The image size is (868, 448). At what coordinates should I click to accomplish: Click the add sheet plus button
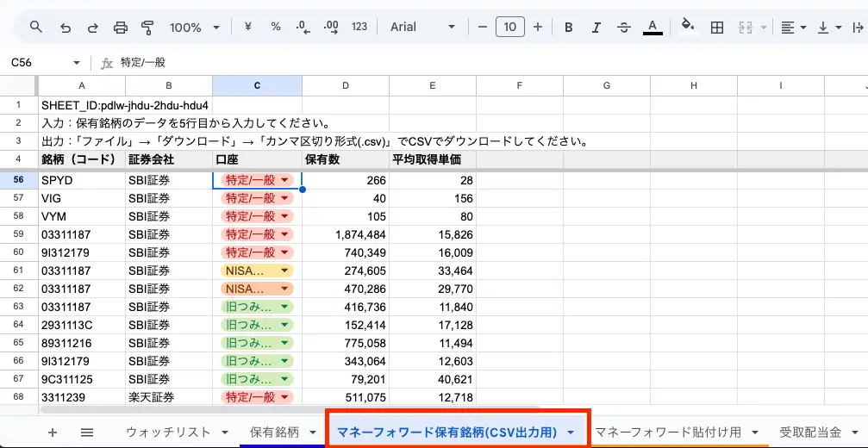[53, 432]
